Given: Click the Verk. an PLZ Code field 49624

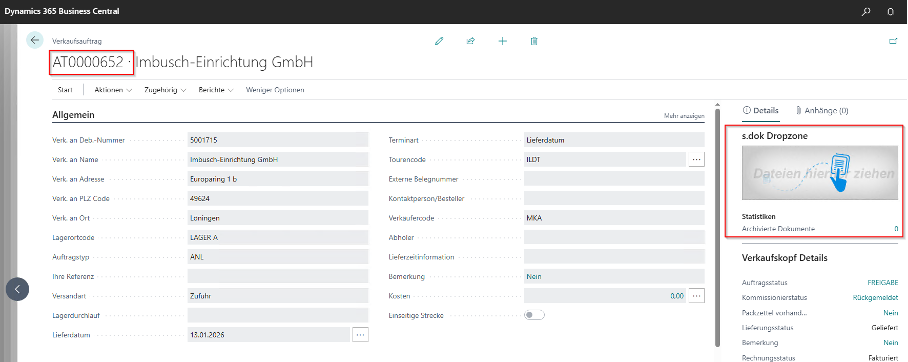Looking at the screenshot, I should tap(278, 198).
